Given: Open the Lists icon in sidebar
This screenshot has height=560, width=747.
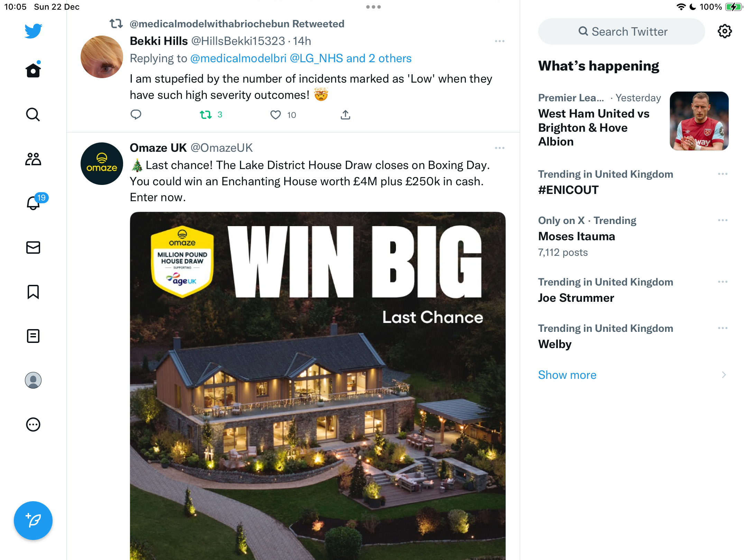Looking at the screenshot, I should pyautogui.click(x=33, y=336).
